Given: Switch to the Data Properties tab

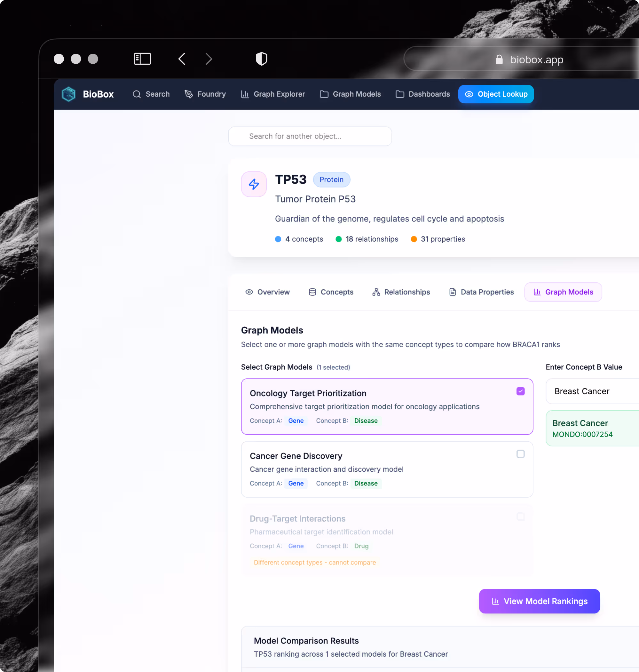Looking at the screenshot, I should click(x=481, y=292).
